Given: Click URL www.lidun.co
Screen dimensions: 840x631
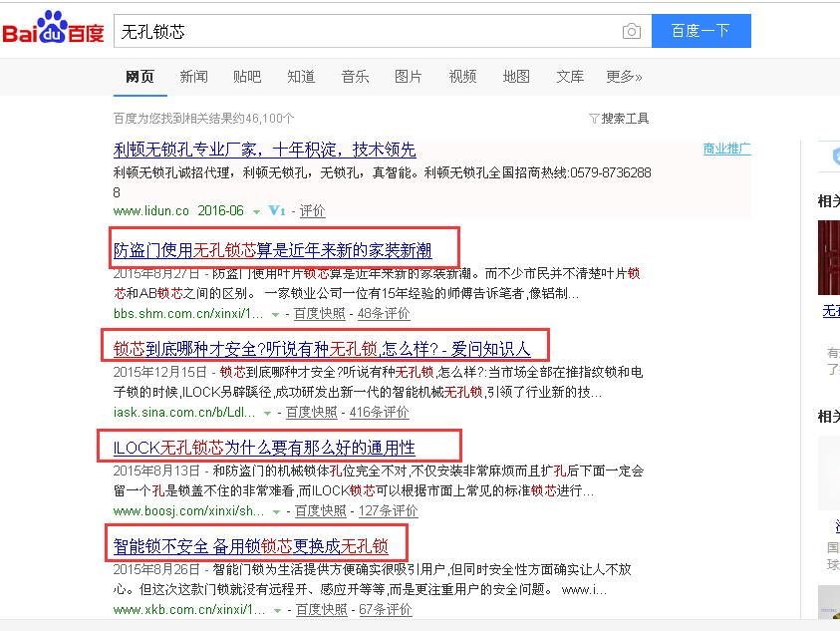Looking at the screenshot, I should click(151, 210).
